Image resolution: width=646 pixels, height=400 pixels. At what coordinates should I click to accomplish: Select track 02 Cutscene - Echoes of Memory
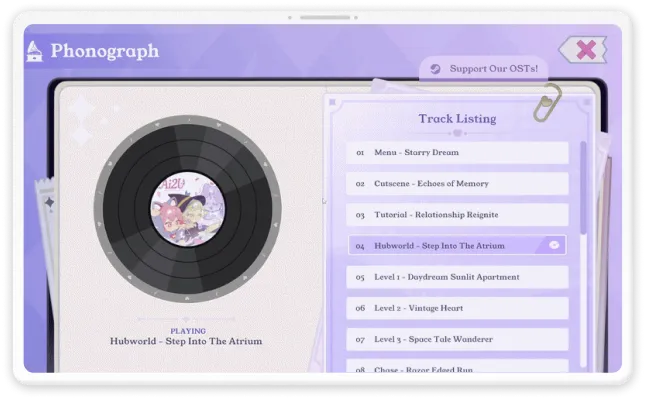(x=457, y=184)
